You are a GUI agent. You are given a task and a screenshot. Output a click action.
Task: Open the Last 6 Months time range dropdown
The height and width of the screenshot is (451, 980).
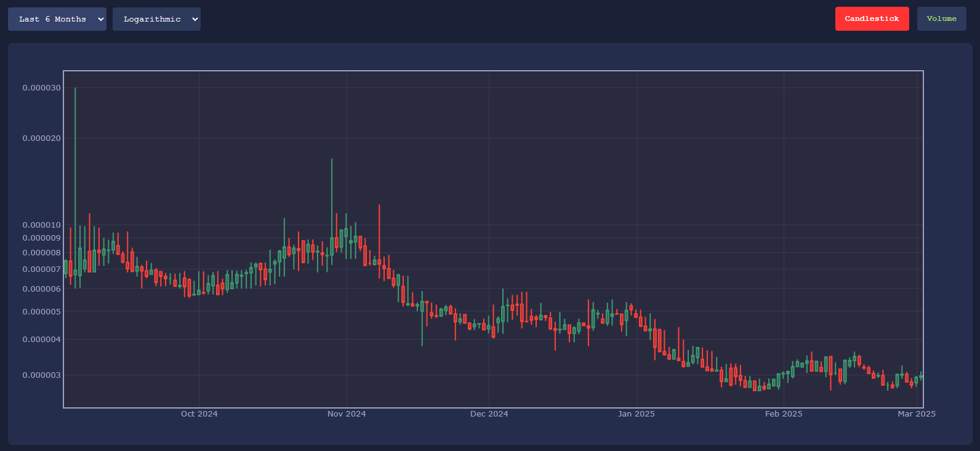click(57, 19)
